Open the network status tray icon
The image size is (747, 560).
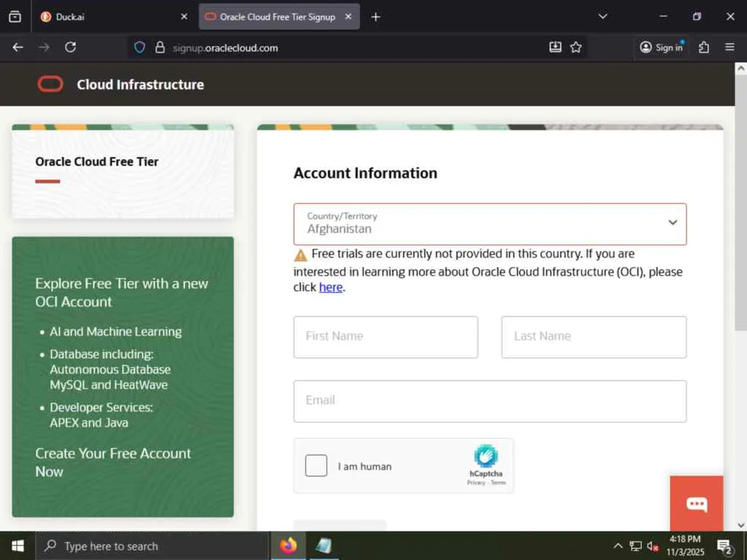tap(635, 545)
